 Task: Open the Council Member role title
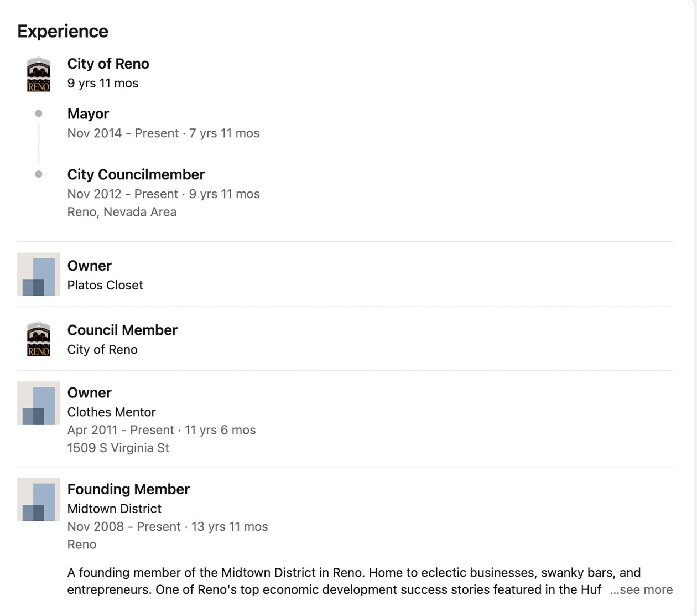[x=122, y=330]
